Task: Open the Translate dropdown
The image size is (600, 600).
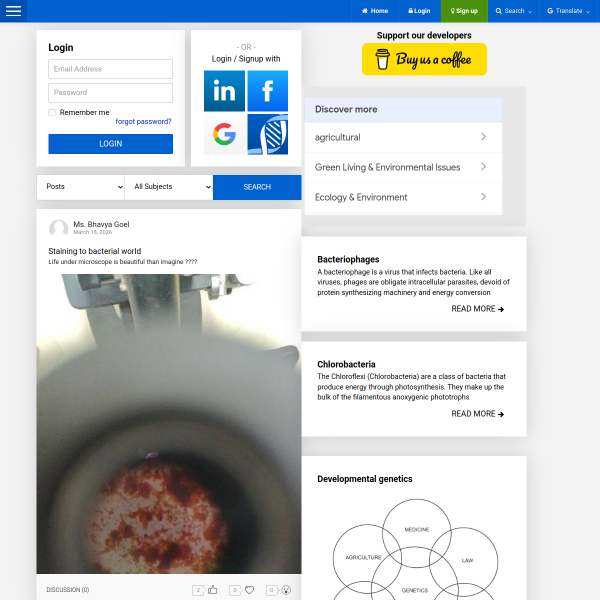Action: tap(568, 11)
